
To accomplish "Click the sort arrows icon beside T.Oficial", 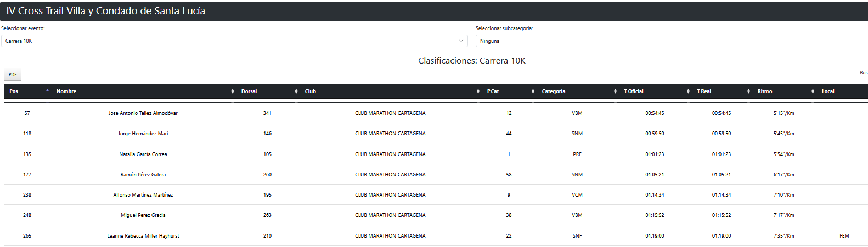I will click(x=688, y=91).
